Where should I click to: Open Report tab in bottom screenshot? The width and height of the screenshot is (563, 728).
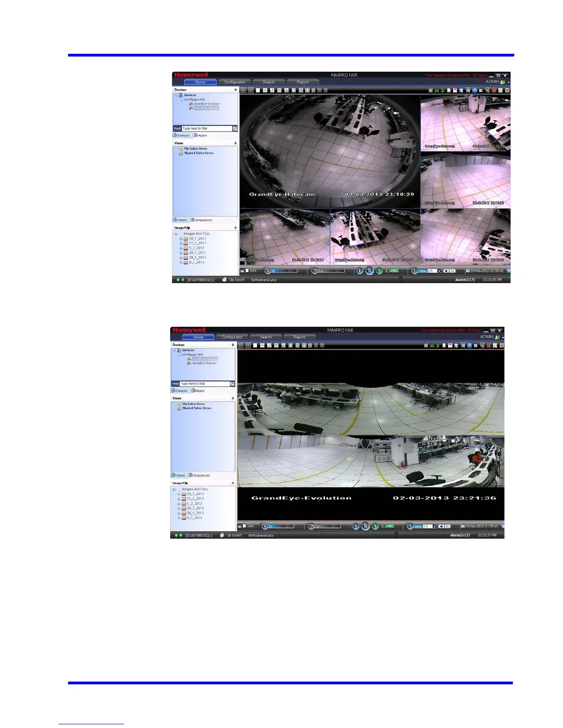[x=299, y=337]
